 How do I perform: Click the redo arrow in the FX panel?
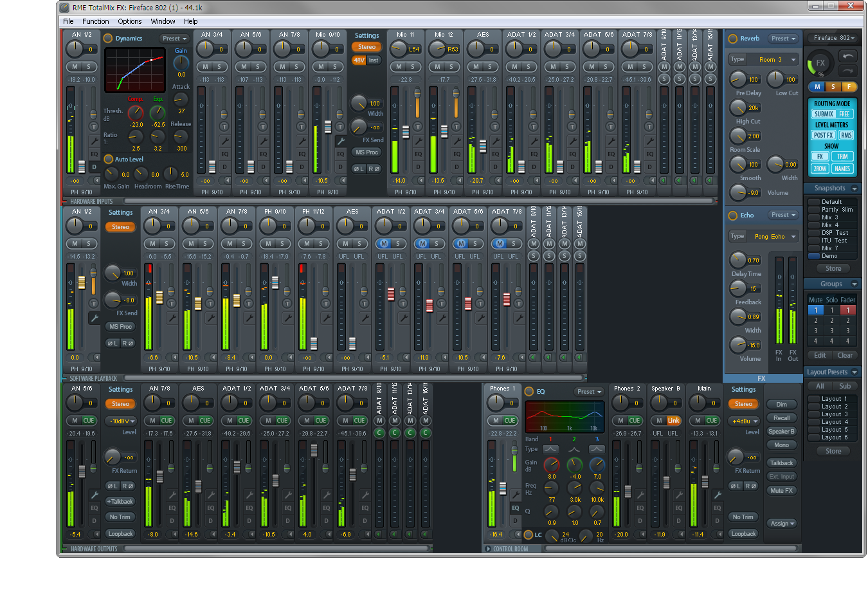coord(848,71)
